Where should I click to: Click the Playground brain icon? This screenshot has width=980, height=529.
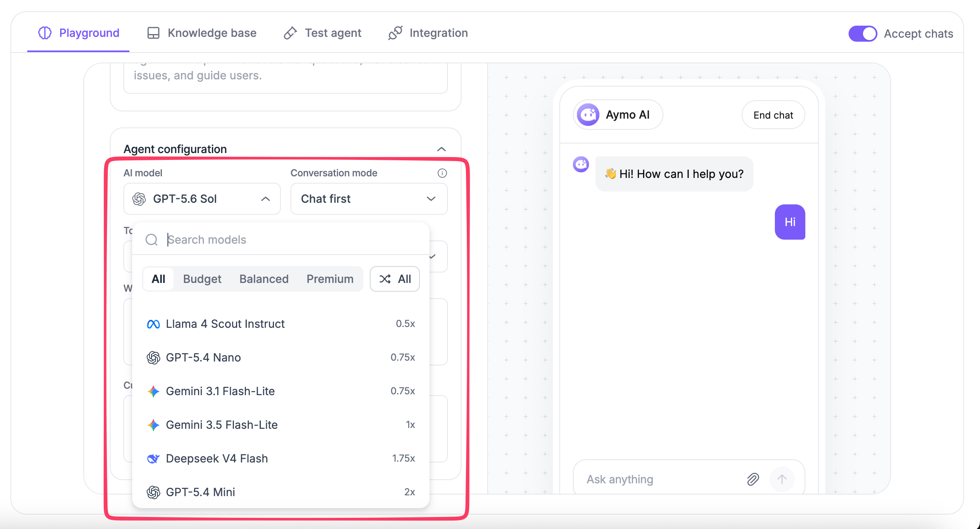click(x=45, y=33)
